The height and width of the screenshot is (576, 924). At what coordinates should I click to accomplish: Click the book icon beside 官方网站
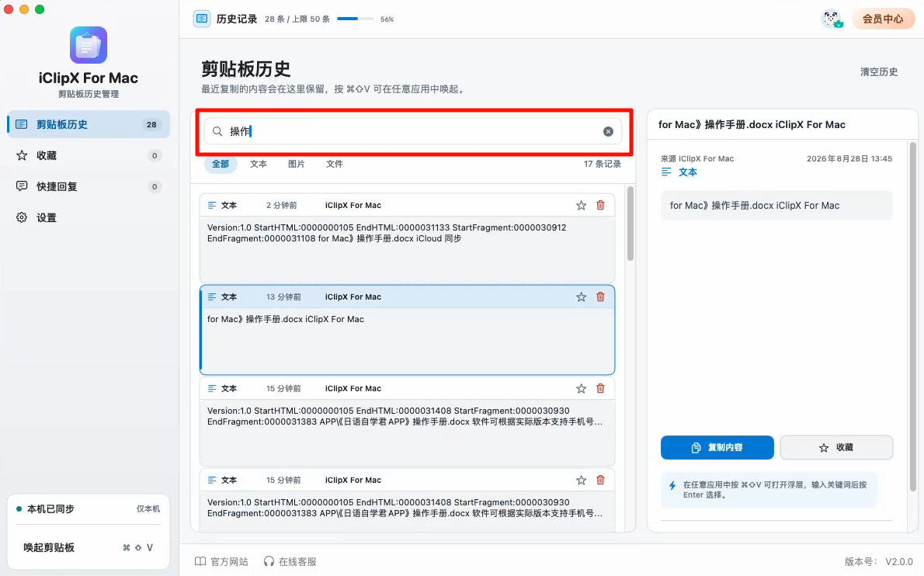200,561
